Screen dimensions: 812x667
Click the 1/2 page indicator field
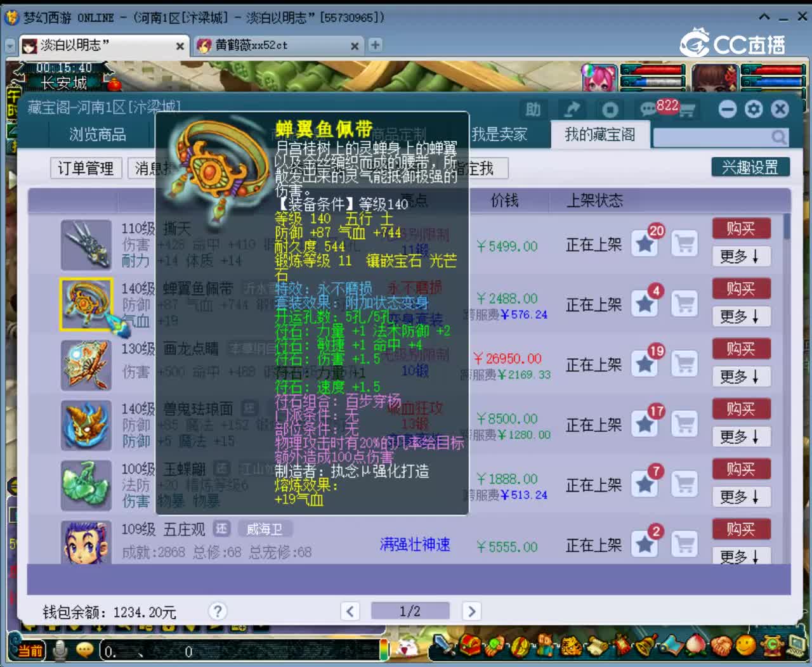point(410,611)
